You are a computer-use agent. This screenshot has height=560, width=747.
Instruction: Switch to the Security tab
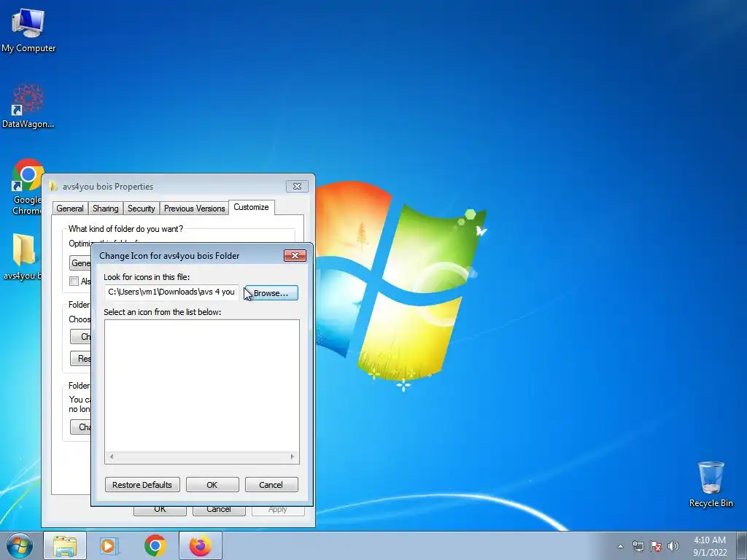point(141,209)
